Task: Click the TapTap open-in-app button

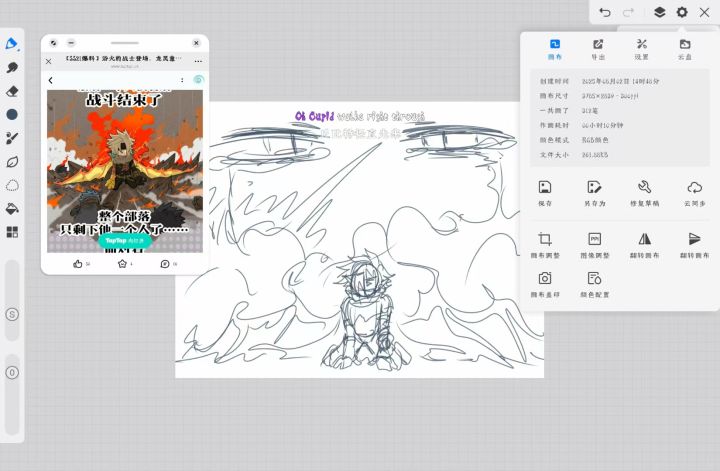Action: [x=124, y=240]
